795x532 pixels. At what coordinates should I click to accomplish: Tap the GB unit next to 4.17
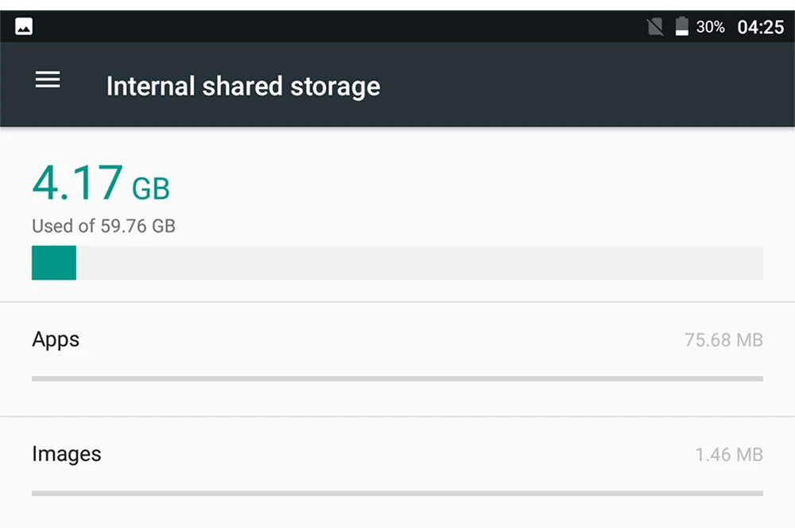point(150,188)
